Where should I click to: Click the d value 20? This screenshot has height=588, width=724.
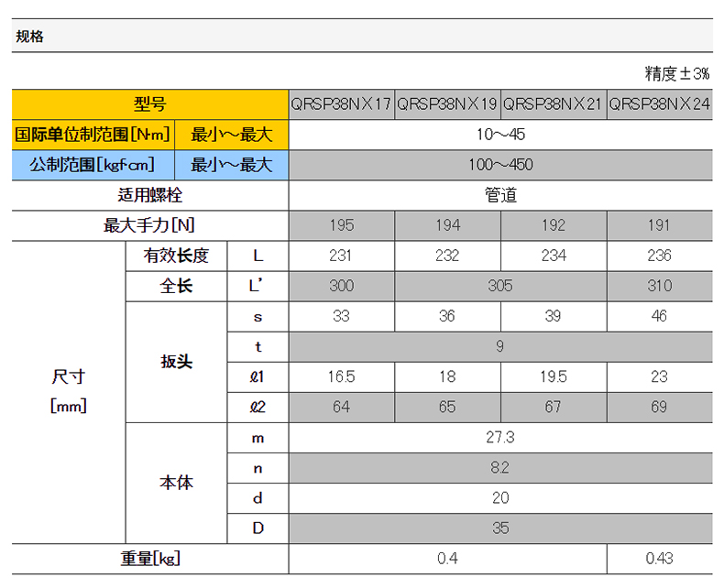tap(500, 497)
